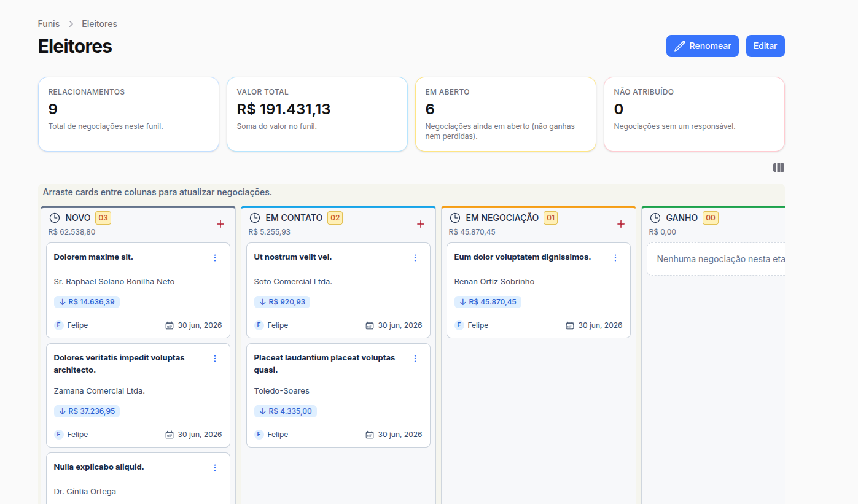
Task: Click Felipe avatar on Dolores veritatis card
Action: coord(59,435)
